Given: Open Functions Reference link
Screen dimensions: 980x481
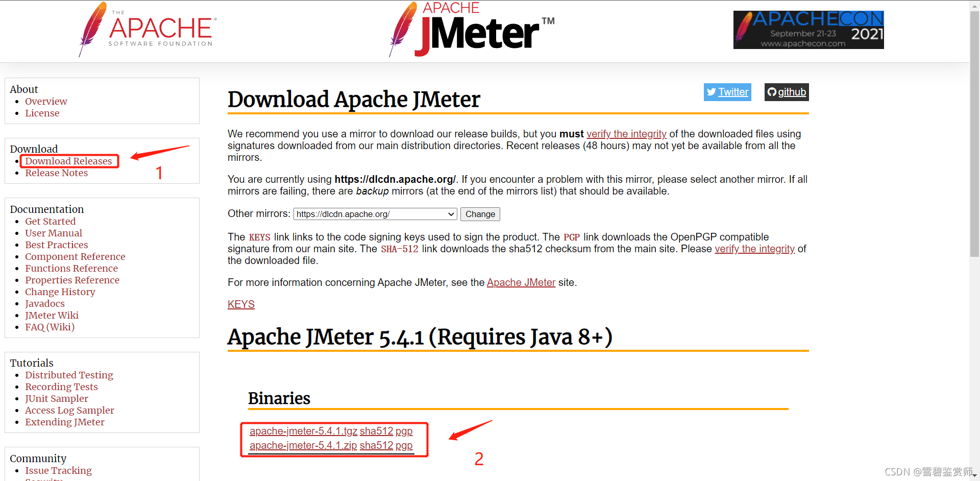Looking at the screenshot, I should tap(71, 268).
